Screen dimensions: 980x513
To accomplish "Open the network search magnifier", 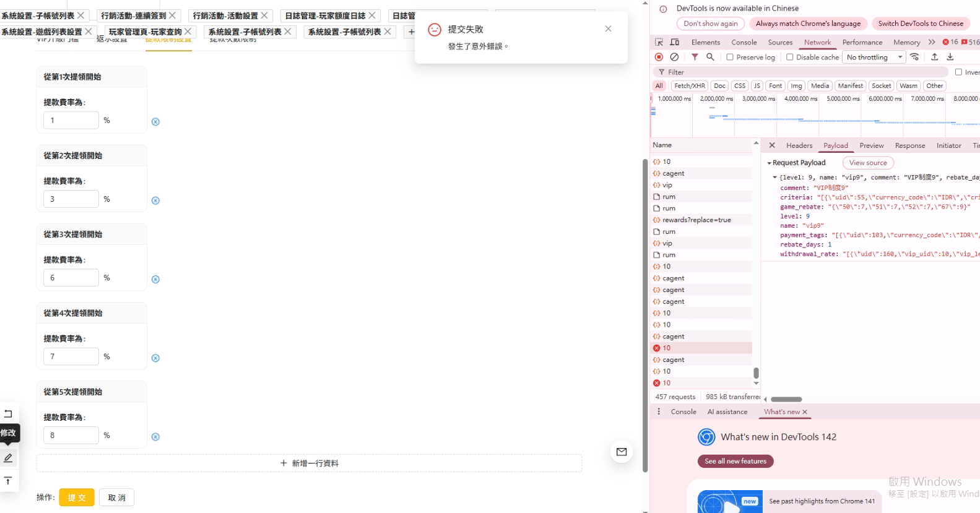I will (x=710, y=57).
